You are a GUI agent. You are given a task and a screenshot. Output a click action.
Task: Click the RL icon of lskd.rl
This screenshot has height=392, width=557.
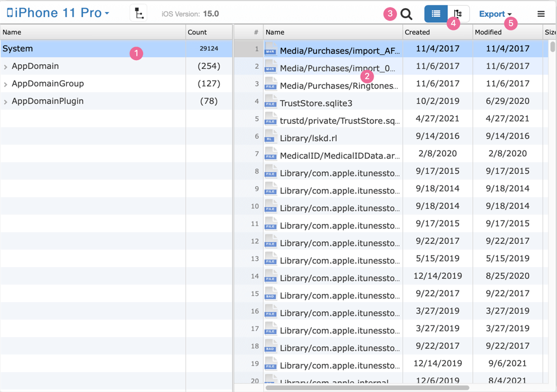(x=271, y=136)
